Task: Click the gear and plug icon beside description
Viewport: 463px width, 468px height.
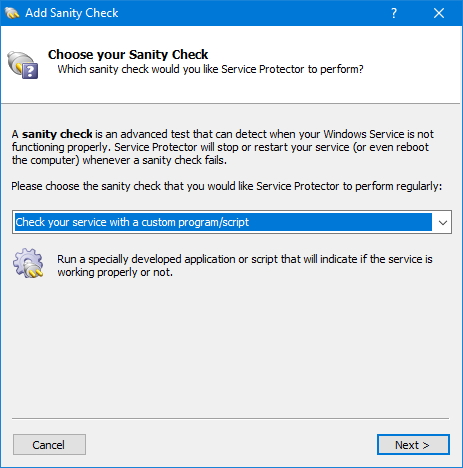Action: (28, 263)
